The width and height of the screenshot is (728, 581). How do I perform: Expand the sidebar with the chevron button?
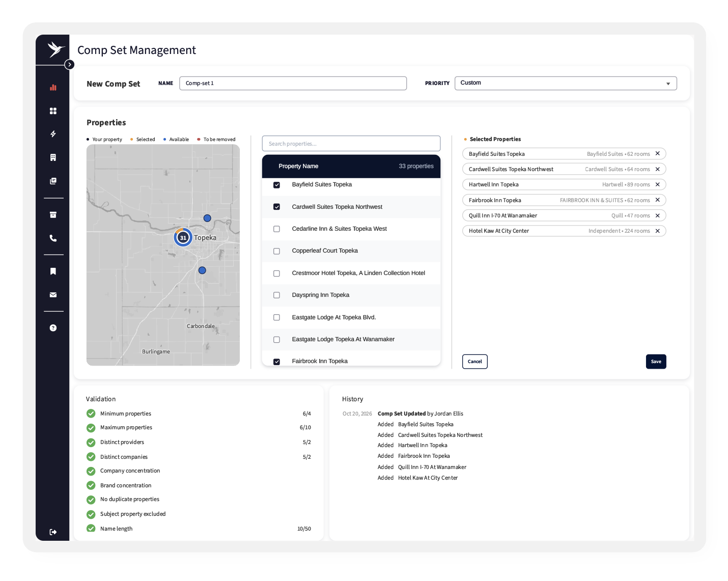coord(70,65)
